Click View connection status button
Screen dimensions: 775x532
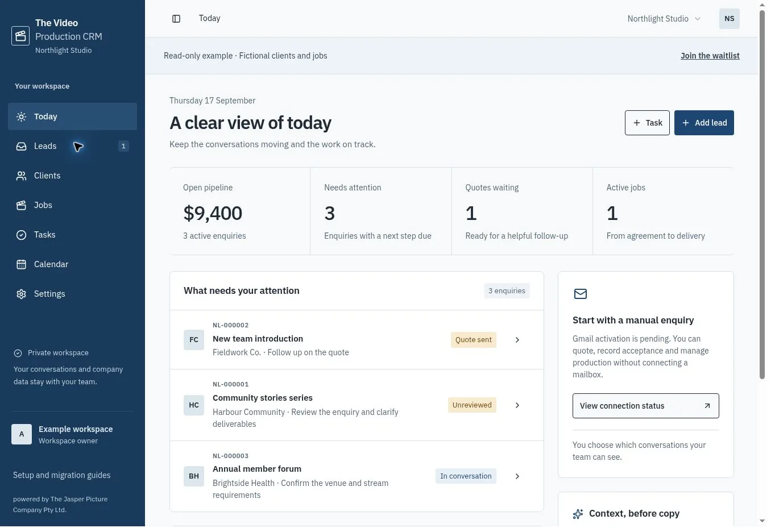click(646, 406)
